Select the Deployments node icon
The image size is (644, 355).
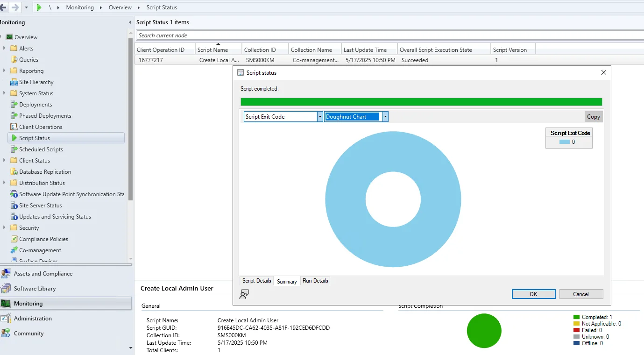pyautogui.click(x=14, y=105)
